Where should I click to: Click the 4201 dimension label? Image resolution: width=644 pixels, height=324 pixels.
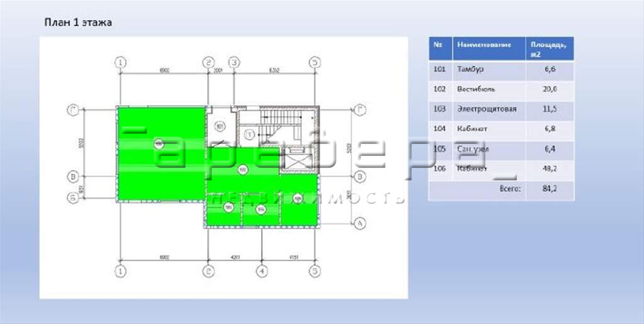pos(235,257)
